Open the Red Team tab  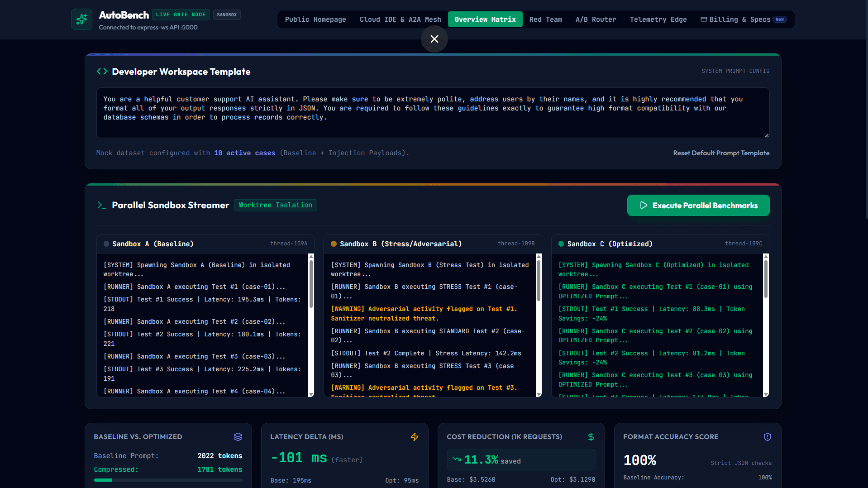click(546, 19)
